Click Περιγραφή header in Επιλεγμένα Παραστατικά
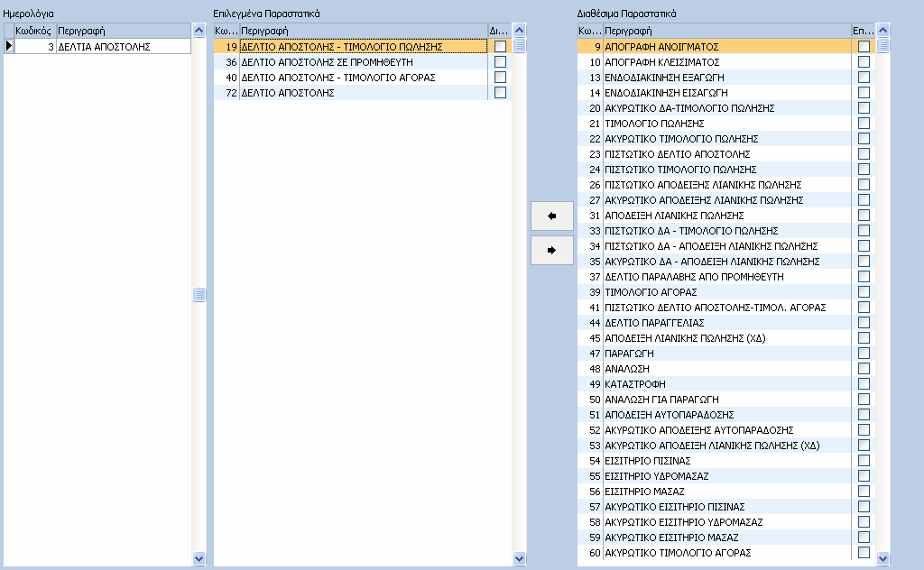 364,30
